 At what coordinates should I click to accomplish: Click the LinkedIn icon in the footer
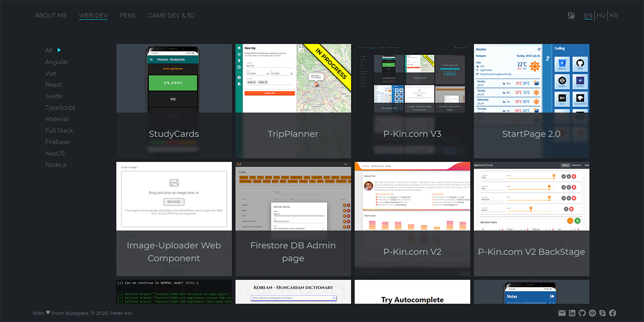572,313
